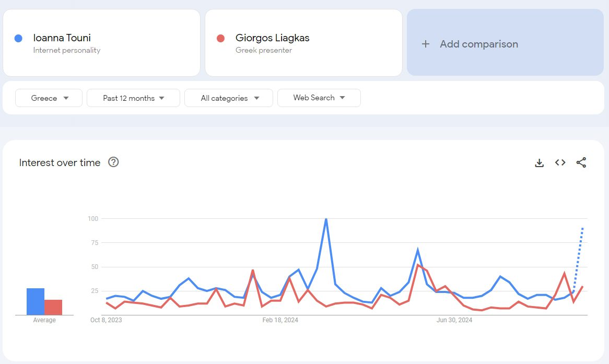Image resolution: width=609 pixels, height=364 pixels.
Task: Click the Jun 30, 2024 axis label
Action: 454,320
